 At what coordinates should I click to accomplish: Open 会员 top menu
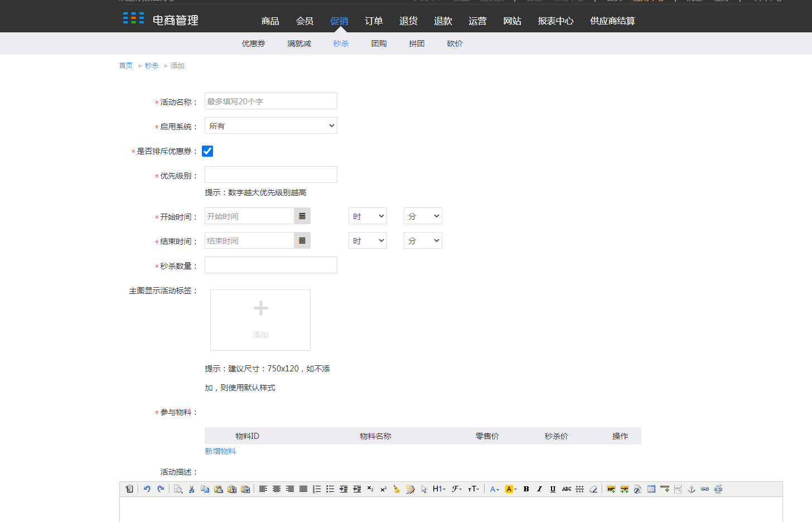[x=304, y=21]
